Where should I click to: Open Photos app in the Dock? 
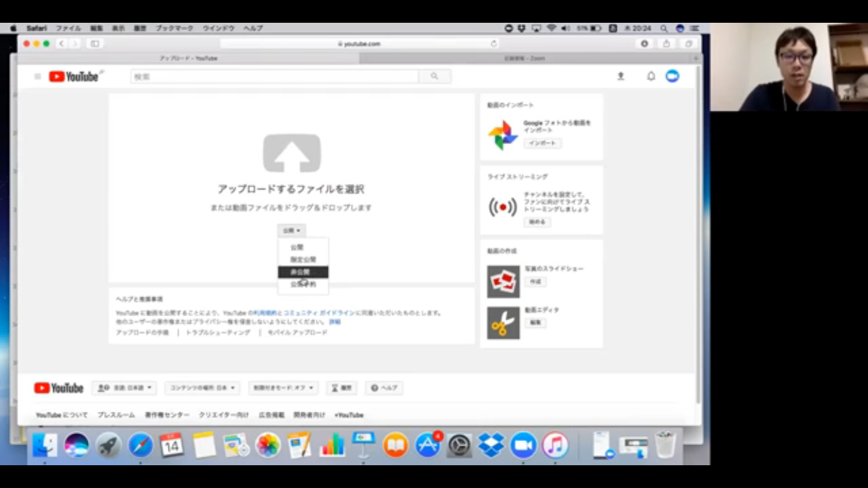pos(267,446)
